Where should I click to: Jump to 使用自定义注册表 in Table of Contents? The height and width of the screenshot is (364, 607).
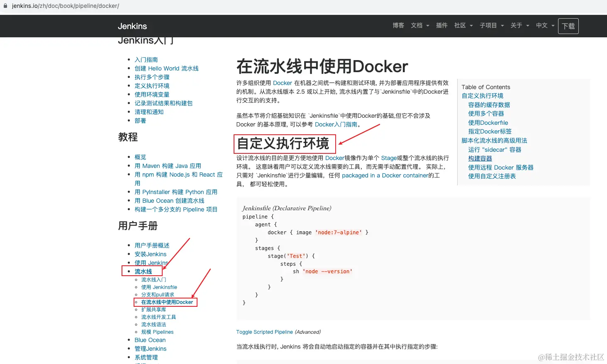coord(492,176)
